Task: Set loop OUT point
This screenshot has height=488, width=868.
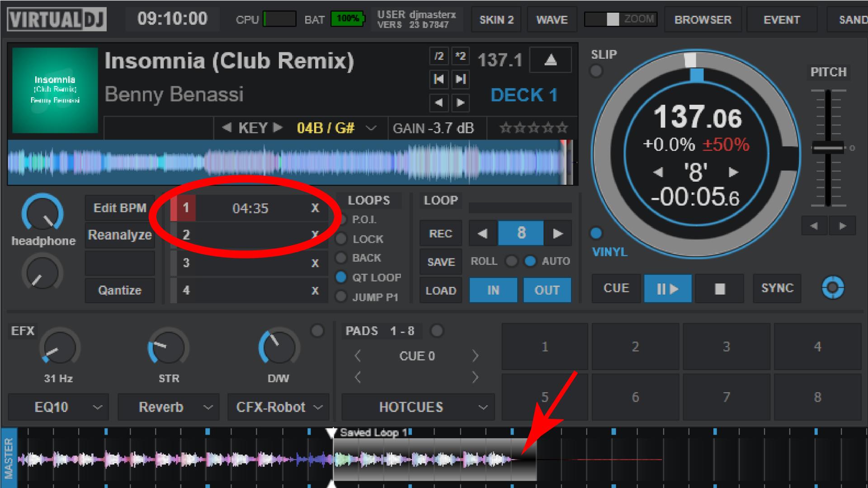Action: pos(547,290)
